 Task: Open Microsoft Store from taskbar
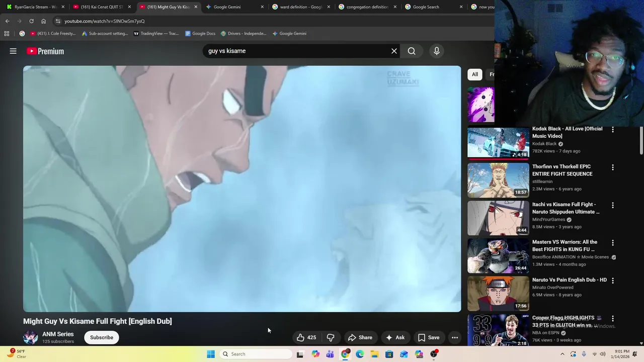point(389,354)
